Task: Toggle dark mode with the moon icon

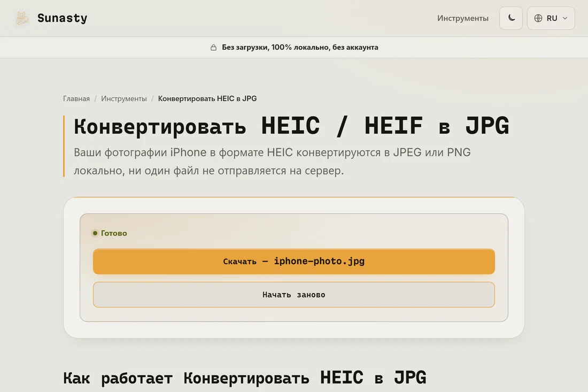Action: pyautogui.click(x=510, y=18)
